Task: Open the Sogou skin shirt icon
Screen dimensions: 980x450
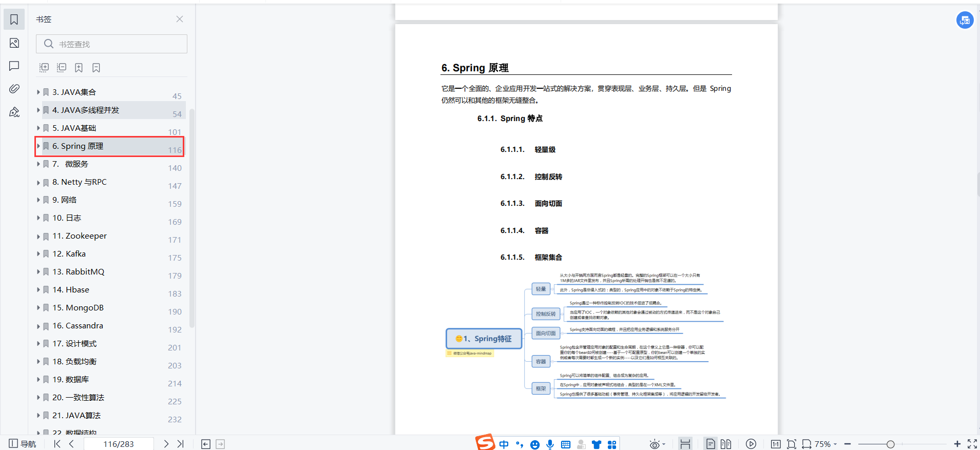Action: (x=597, y=444)
